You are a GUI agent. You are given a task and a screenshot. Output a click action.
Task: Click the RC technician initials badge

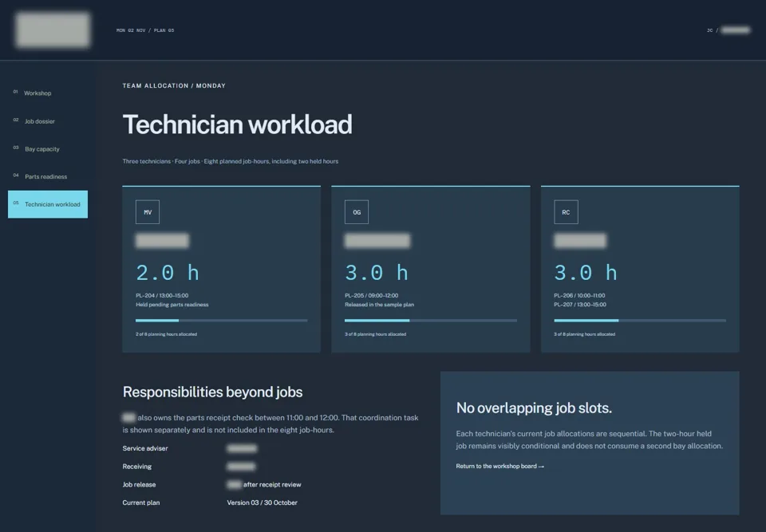tap(566, 212)
